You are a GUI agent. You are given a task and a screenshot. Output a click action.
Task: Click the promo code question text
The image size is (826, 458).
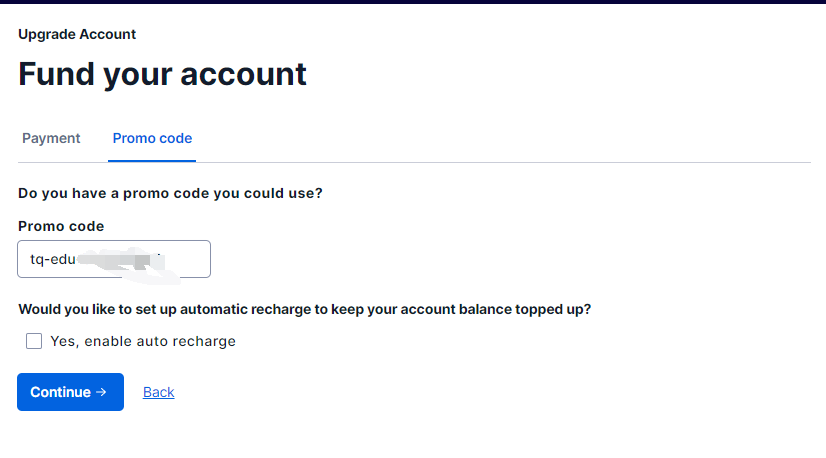(x=170, y=192)
